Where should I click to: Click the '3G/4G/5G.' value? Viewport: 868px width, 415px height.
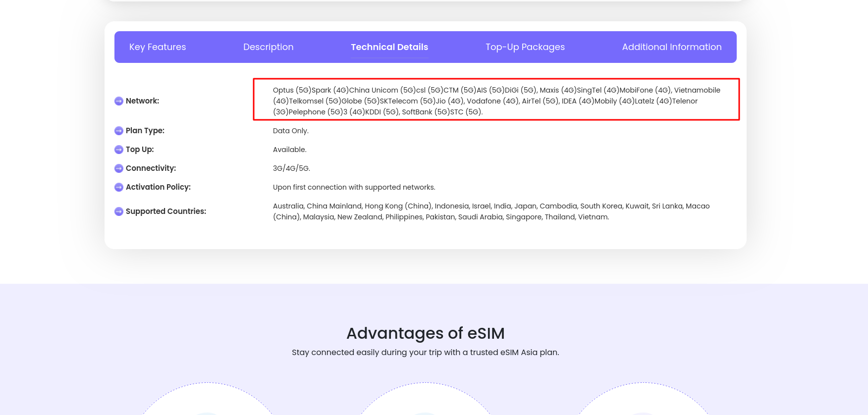(291, 168)
